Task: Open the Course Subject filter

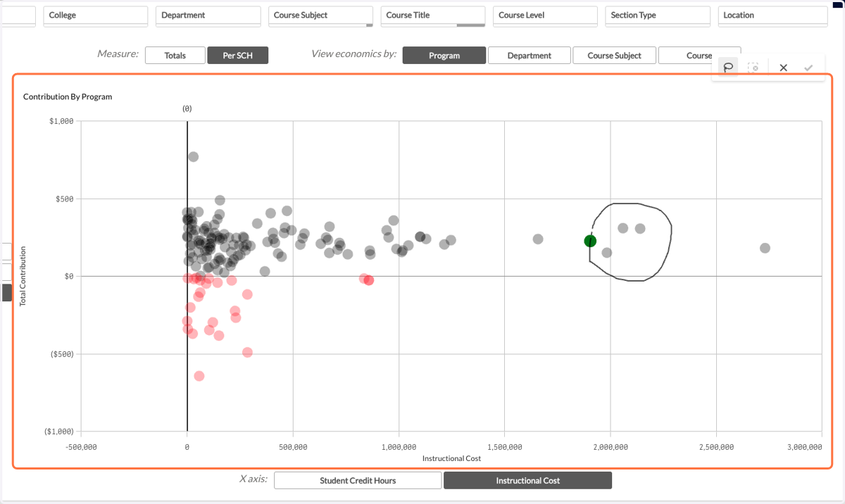Action: pyautogui.click(x=320, y=15)
